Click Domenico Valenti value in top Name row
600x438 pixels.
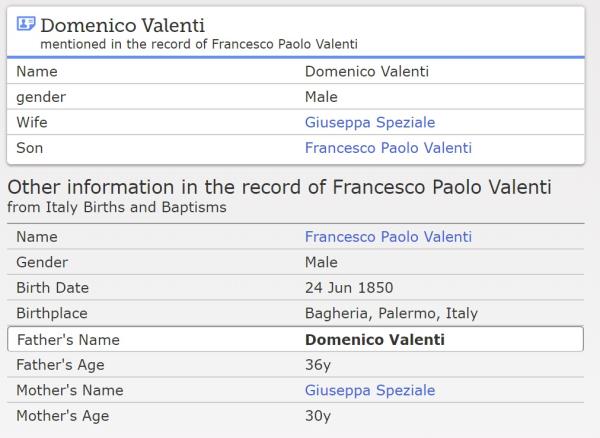366,72
